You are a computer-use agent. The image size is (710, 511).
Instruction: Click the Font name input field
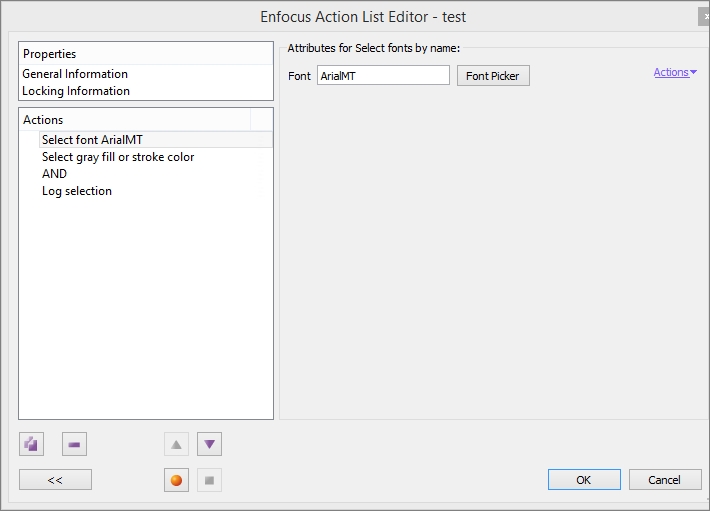tap(383, 76)
